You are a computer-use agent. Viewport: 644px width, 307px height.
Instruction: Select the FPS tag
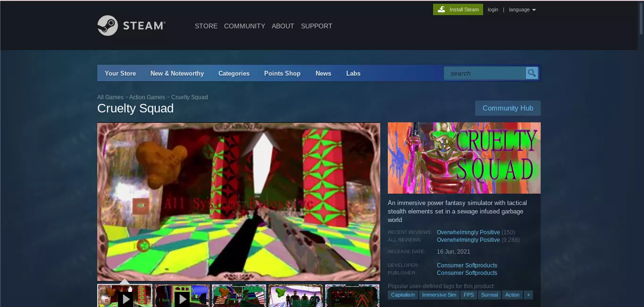(468, 295)
